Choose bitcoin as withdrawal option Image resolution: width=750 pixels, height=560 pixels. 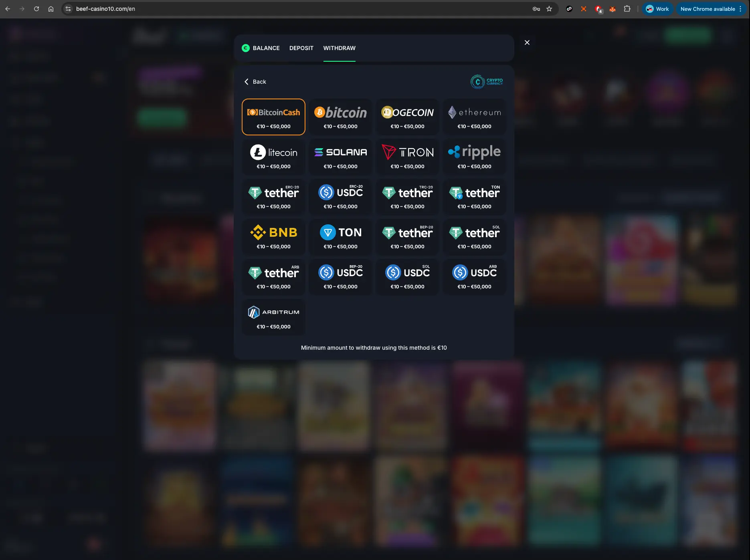click(x=340, y=117)
